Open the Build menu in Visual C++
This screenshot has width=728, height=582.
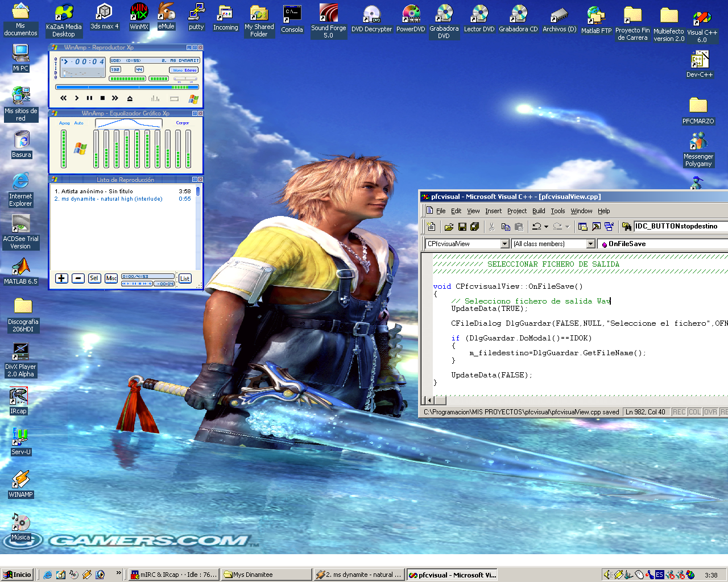click(539, 211)
